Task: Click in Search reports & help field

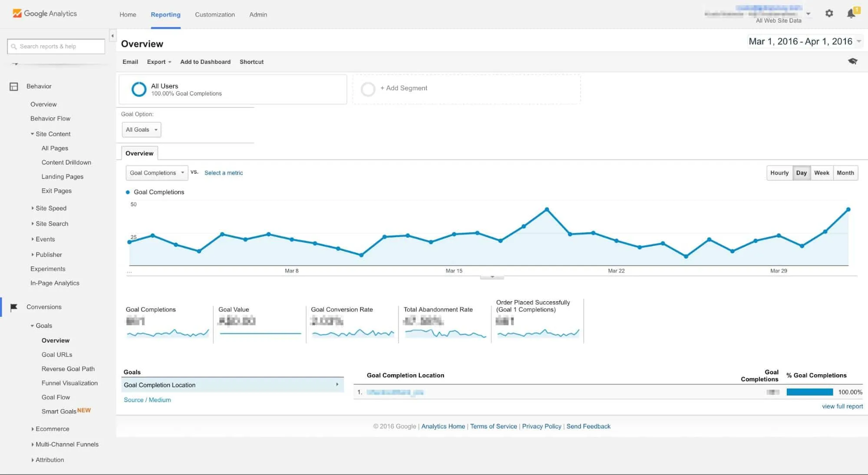Action: coord(56,46)
